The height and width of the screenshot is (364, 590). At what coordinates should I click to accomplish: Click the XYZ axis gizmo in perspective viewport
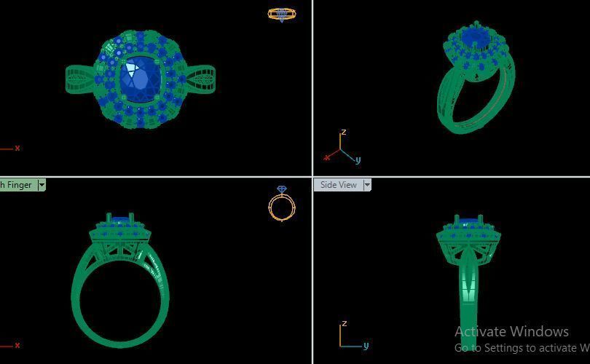point(342,148)
